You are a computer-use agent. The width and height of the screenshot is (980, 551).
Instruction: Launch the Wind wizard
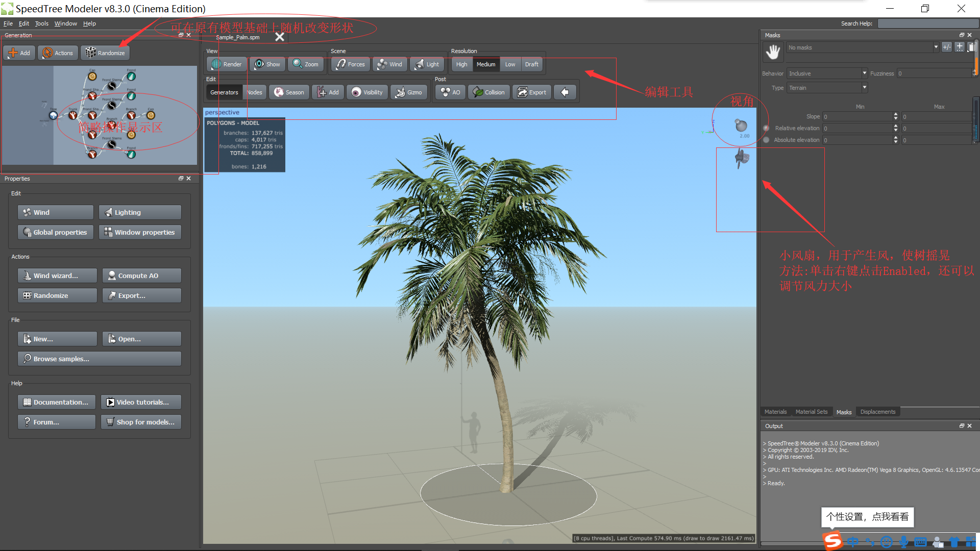click(57, 275)
